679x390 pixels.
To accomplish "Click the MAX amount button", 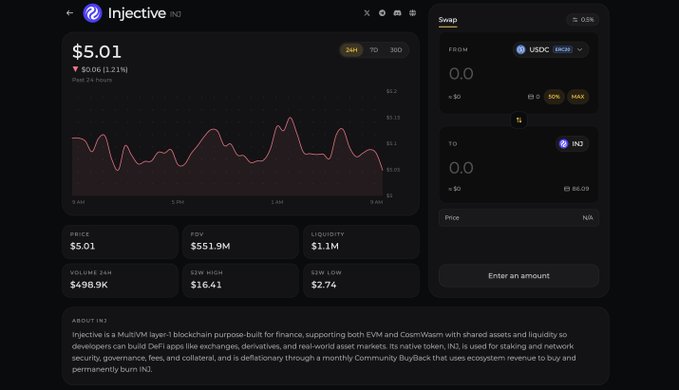I will click(578, 97).
